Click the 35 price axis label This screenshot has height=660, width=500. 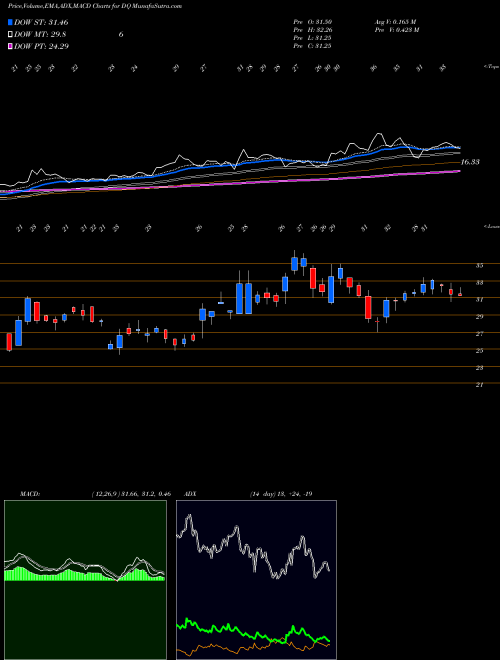point(479,266)
